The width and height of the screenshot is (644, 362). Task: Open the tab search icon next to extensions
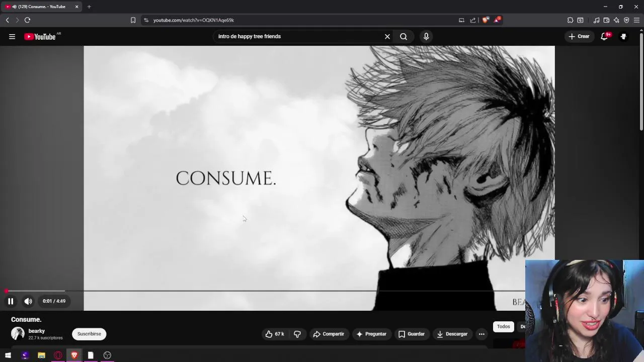[580, 20]
